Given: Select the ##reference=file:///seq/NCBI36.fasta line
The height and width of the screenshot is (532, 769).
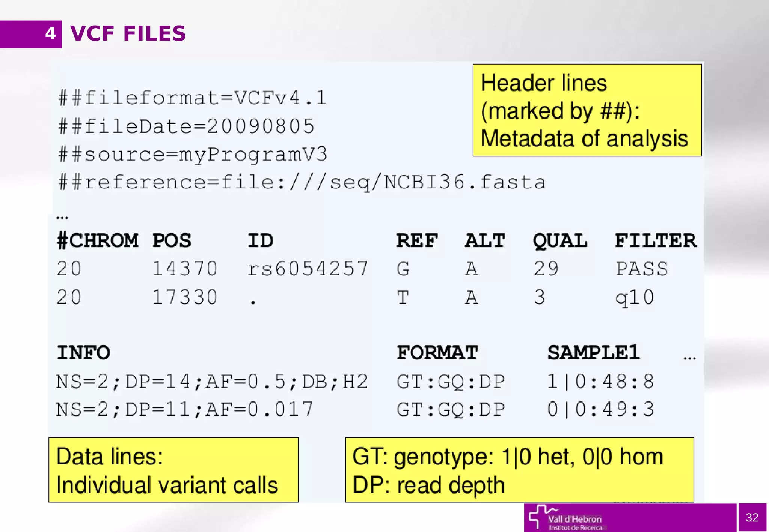Looking at the screenshot, I should (302, 183).
